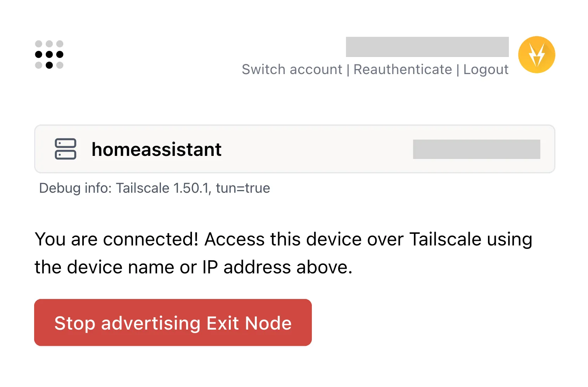Click the connection status message text
The image size is (588, 387).
[x=284, y=252]
